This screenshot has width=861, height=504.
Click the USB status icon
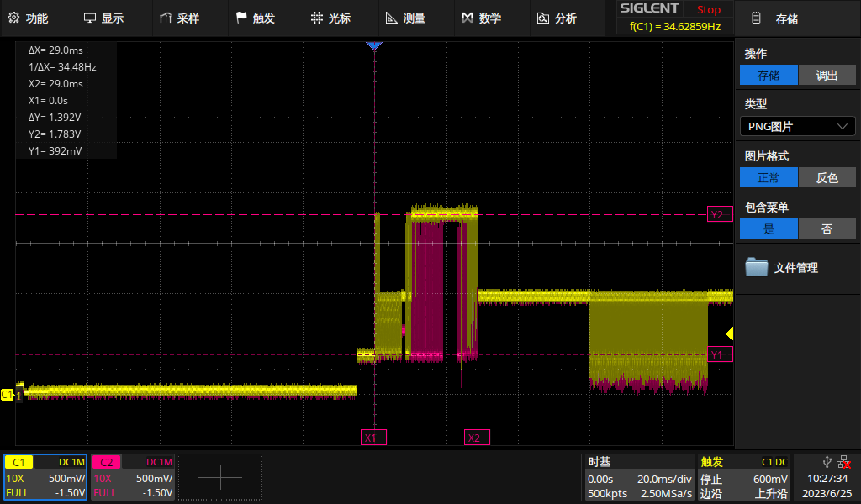pos(827,461)
